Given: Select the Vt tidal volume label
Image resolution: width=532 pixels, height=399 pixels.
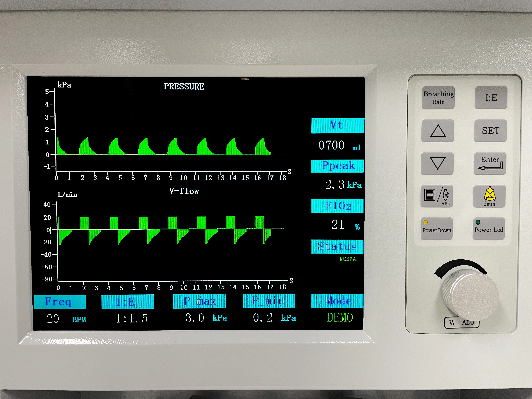Looking at the screenshot, I should pyautogui.click(x=337, y=125).
